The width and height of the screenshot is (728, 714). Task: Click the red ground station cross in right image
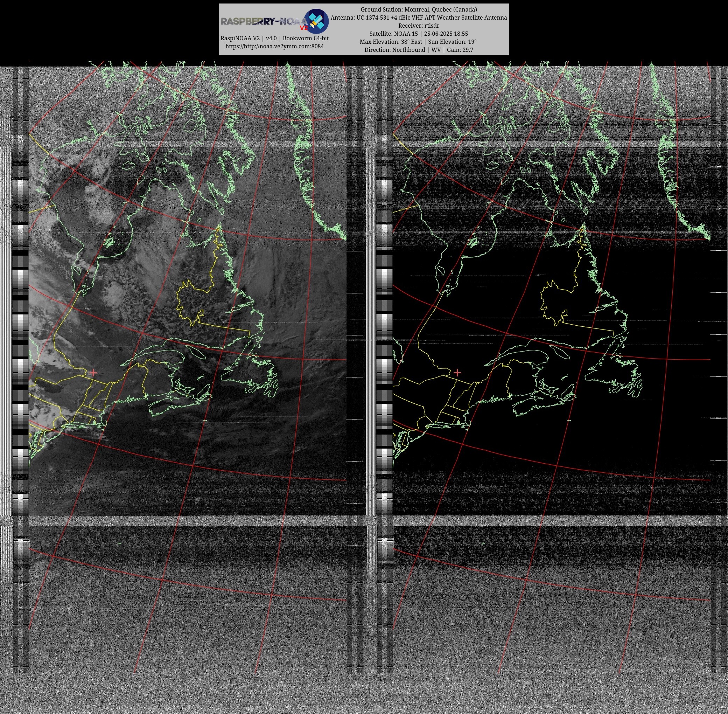click(457, 372)
